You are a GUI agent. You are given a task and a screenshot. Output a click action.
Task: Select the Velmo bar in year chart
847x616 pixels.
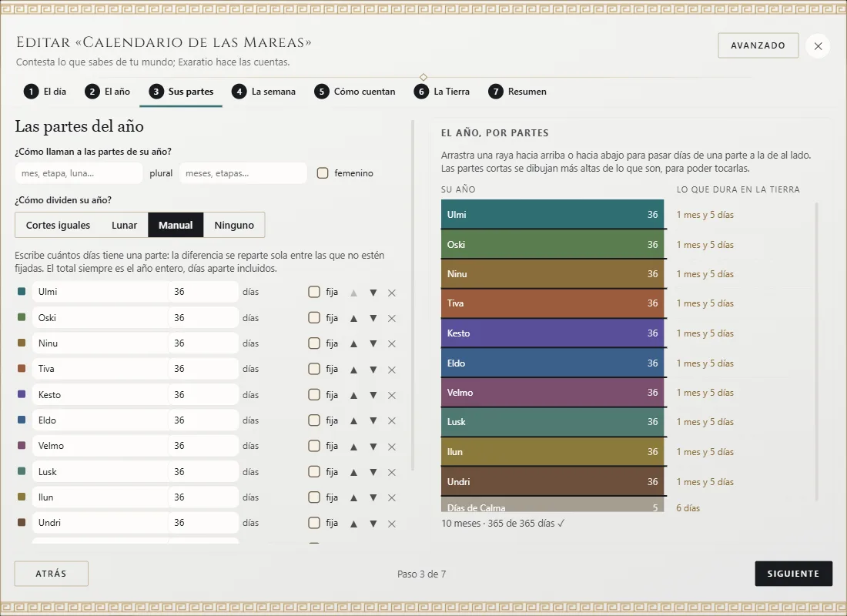[x=552, y=392]
